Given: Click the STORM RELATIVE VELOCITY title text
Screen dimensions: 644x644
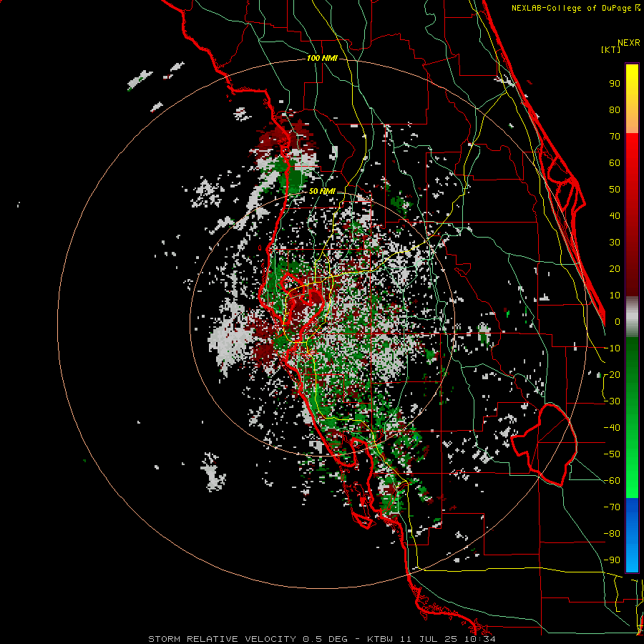Looking at the screenshot, I should pos(222,639).
